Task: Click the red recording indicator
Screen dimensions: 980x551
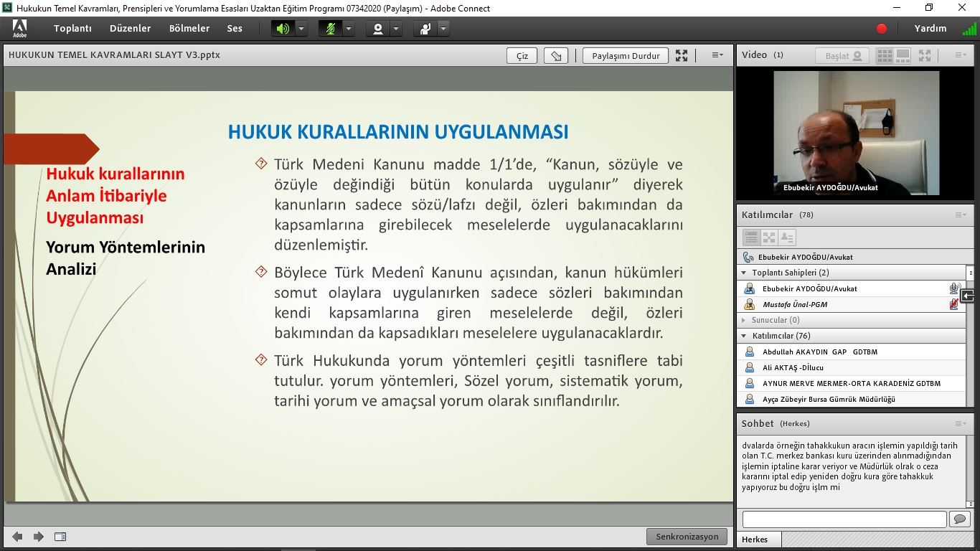Action: coord(882,29)
